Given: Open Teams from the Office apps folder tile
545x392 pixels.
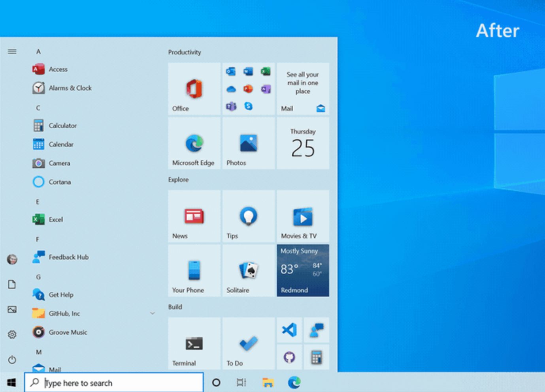Looking at the screenshot, I should click(231, 106).
